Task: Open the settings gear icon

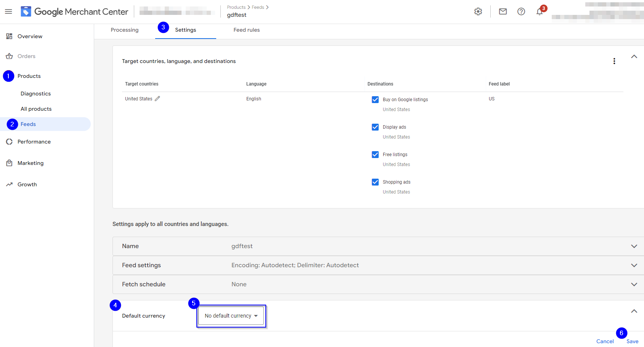Action: [x=478, y=11]
